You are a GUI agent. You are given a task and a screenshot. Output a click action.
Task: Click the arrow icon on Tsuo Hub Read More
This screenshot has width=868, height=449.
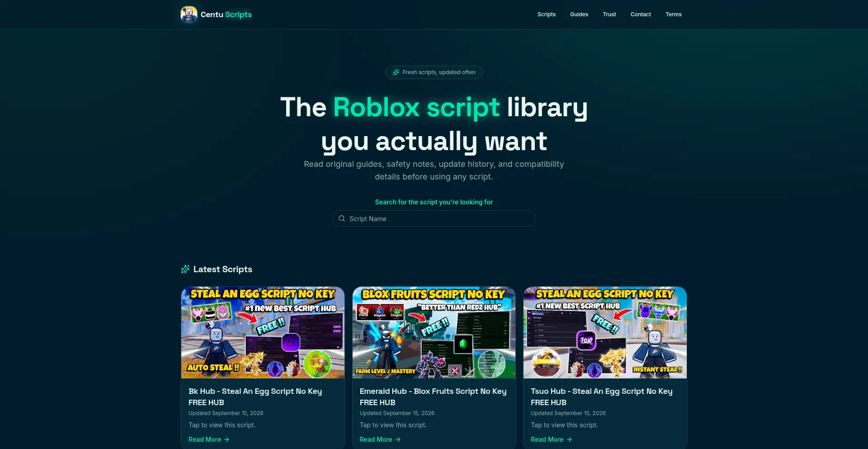(569, 440)
